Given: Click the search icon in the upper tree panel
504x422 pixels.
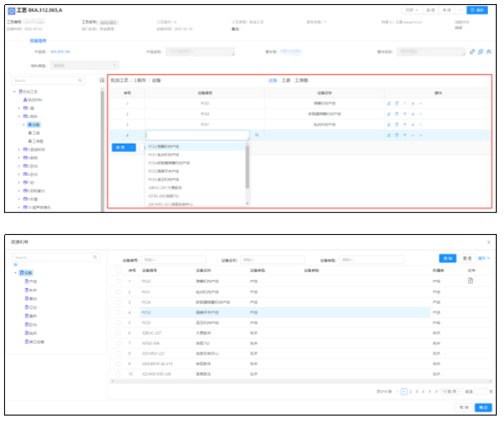Looking at the screenshot, I should coord(80,81).
